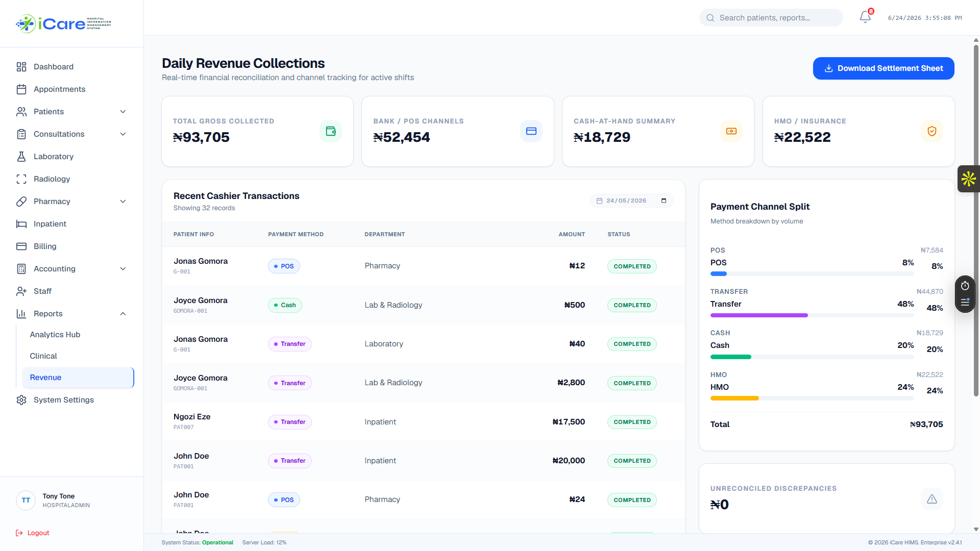This screenshot has height=551, width=980.
Task: Click the 24/05/2026 date input
Action: coord(632,201)
